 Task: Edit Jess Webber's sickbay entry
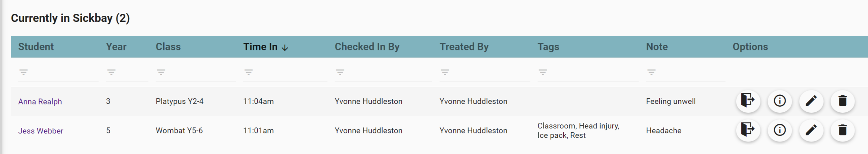tap(811, 130)
